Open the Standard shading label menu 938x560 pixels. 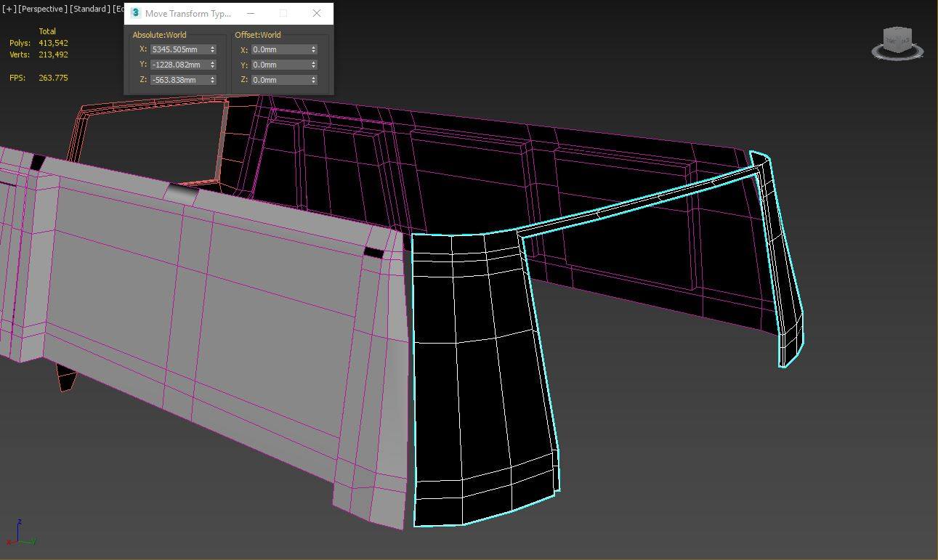[89, 9]
